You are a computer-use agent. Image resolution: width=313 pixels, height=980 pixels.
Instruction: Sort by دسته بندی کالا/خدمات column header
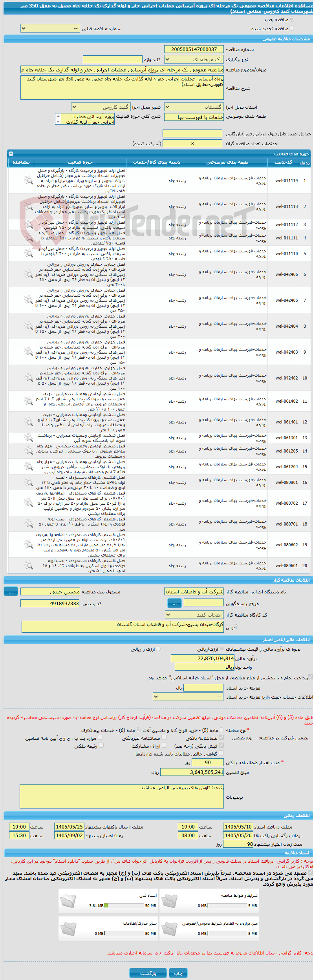coord(157,162)
